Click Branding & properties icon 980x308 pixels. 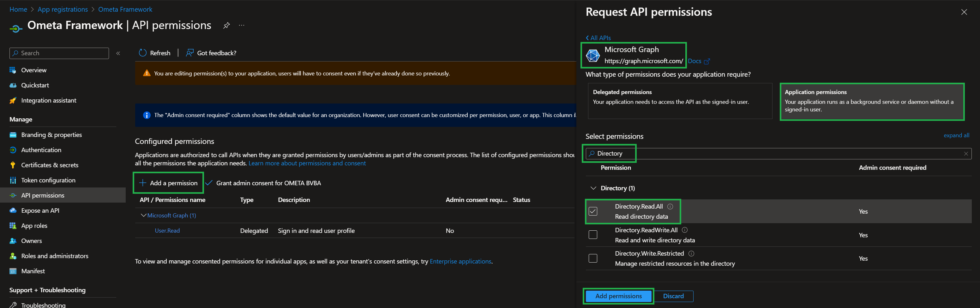[x=13, y=135]
